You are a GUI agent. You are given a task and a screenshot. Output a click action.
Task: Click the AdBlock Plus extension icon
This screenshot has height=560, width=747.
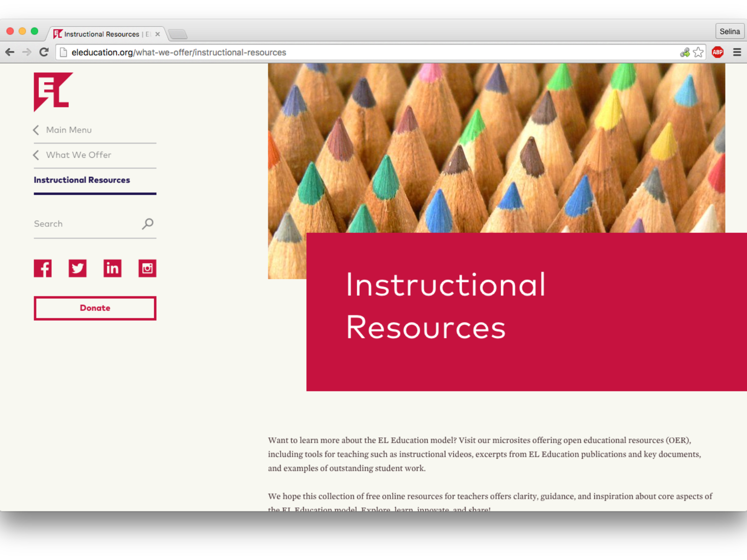(x=718, y=52)
